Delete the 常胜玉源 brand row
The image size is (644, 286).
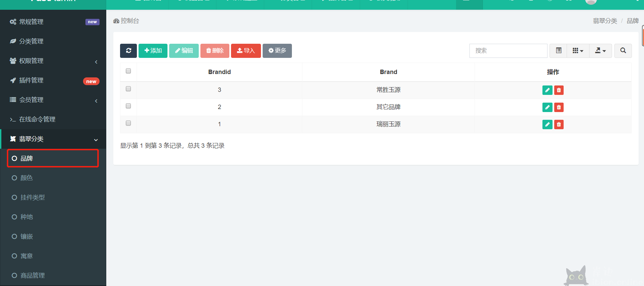click(559, 90)
